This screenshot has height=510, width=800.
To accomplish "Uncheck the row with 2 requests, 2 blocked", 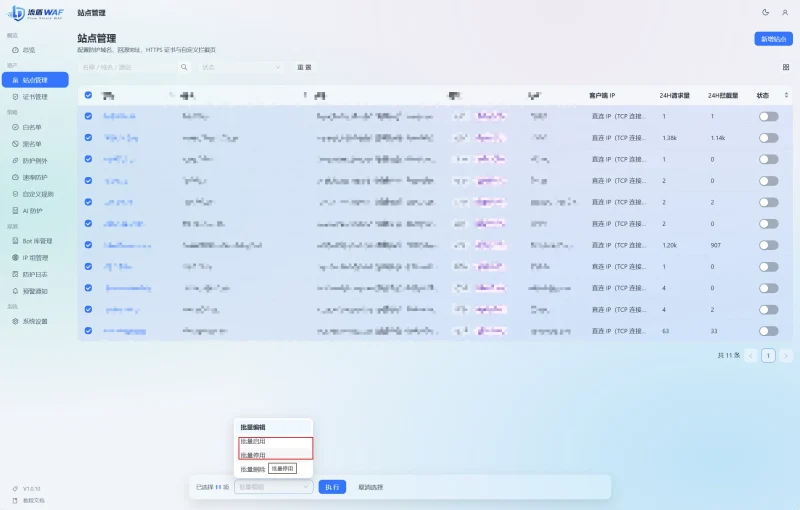I will point(88,202).
